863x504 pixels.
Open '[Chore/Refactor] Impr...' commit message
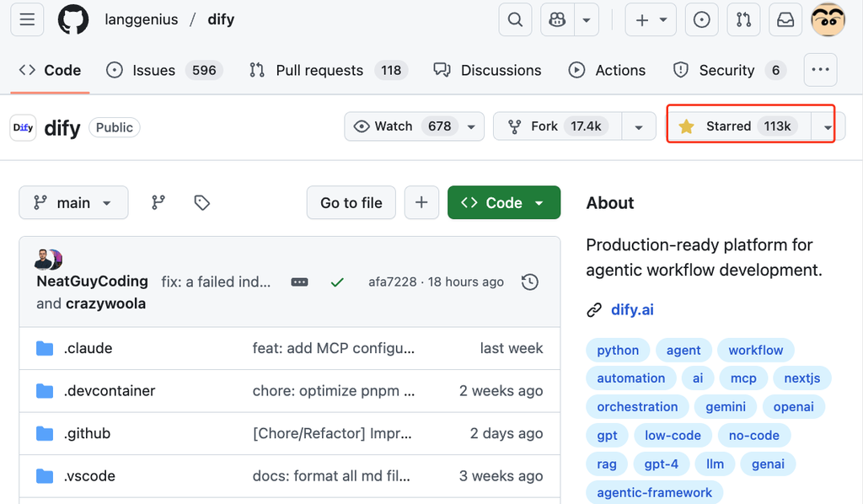click(x=332, y=433)
